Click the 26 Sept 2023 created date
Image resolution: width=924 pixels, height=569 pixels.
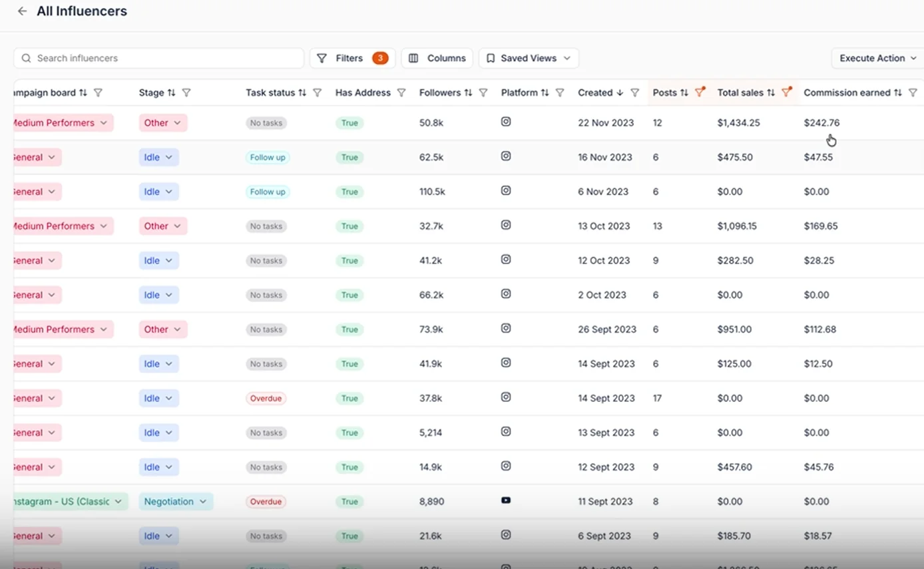click(607, 329)
